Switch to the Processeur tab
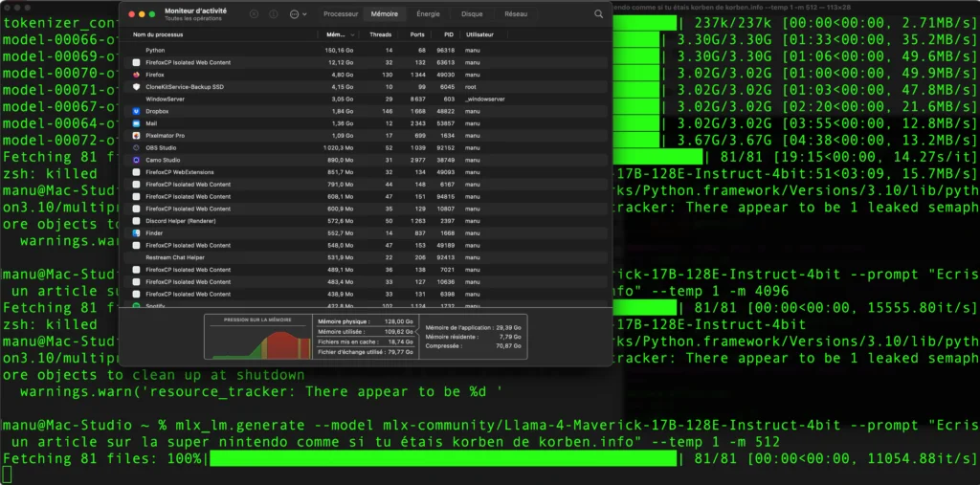980x485 pixels. (341, 13)
